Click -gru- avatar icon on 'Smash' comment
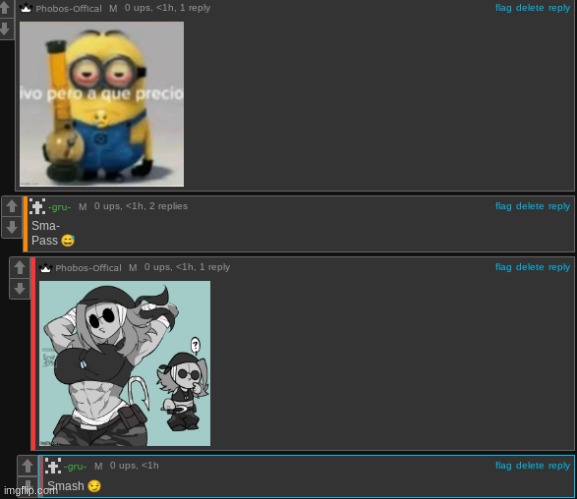 [53, 466]
